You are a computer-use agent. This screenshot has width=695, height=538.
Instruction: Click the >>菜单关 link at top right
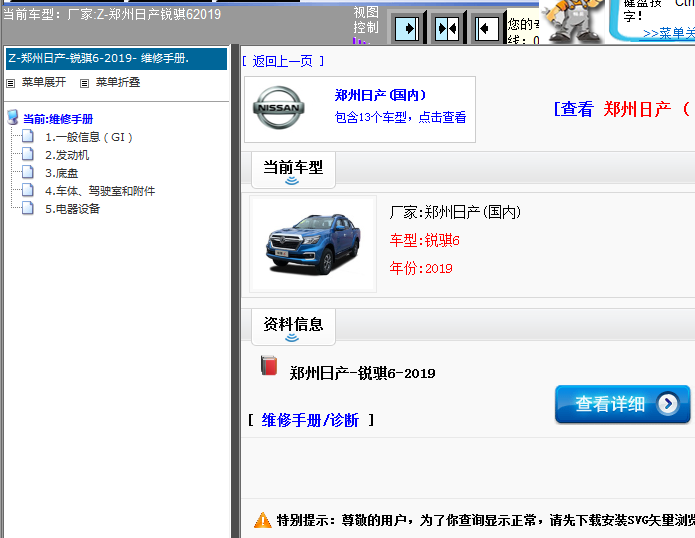669,34
